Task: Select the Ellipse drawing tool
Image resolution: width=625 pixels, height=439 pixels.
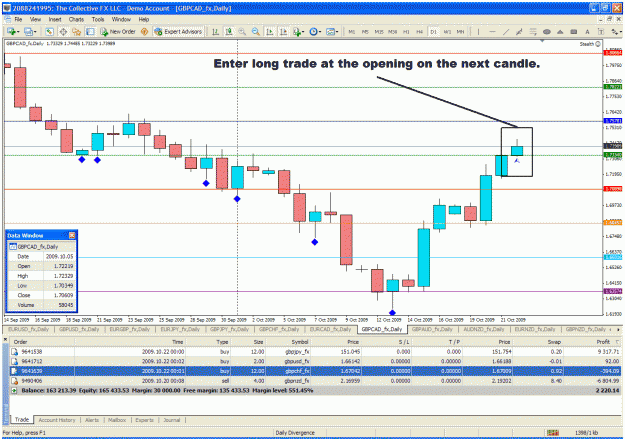Action: point(546,31)
